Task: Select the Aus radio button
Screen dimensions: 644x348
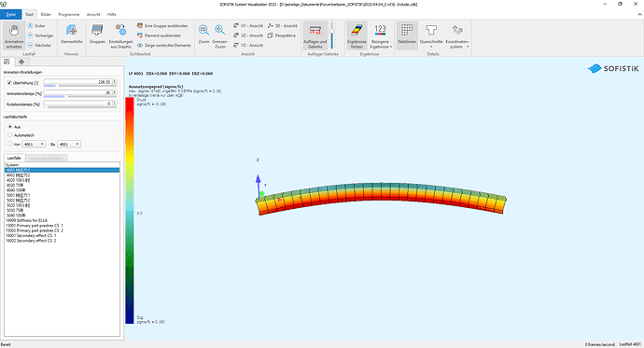Action: 10,127
